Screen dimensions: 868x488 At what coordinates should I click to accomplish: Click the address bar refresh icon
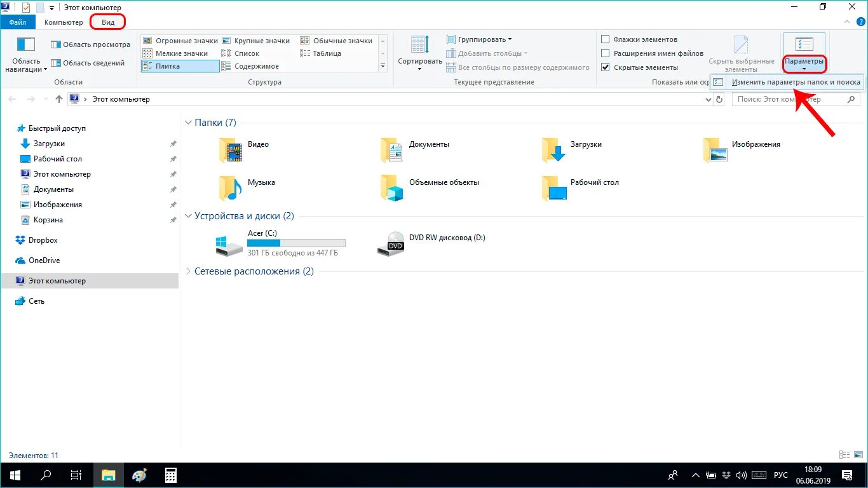click(x=719, y=99)
